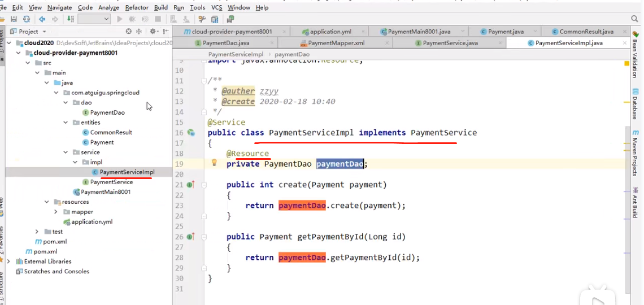Viewport: 644px width, 305px height.
Task: Open the Maven Projects tool window
Action: click(636, 152)
